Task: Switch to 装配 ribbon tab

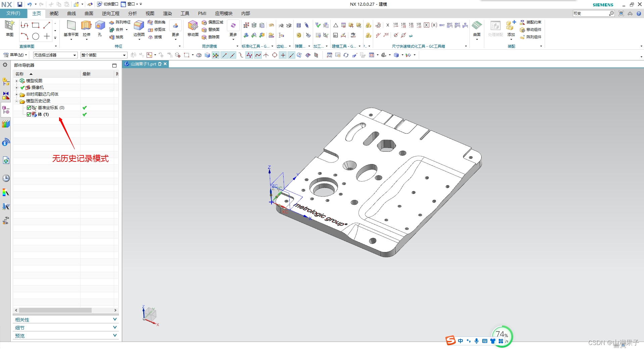Action: tap(54, 13)
